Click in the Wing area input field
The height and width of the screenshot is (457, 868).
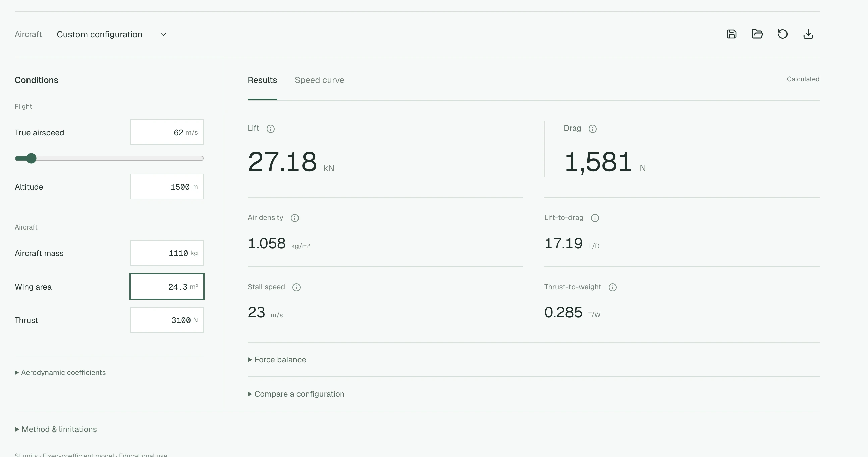click(x=167, y=287)
